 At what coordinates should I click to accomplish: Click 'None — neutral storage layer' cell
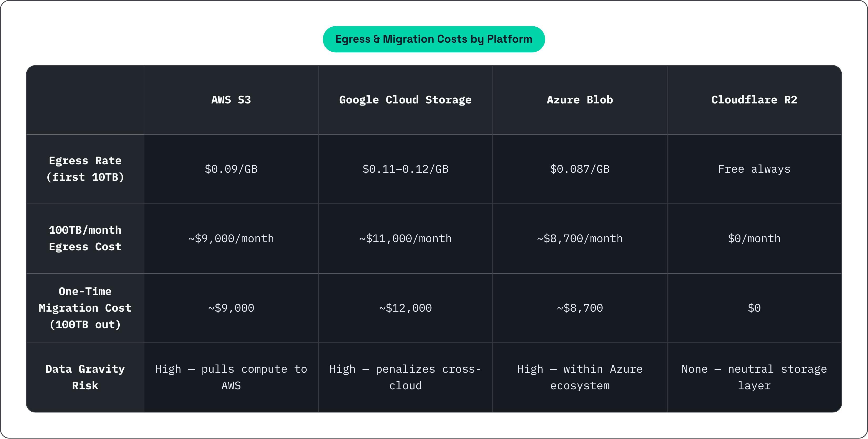[x=754, y=377]
